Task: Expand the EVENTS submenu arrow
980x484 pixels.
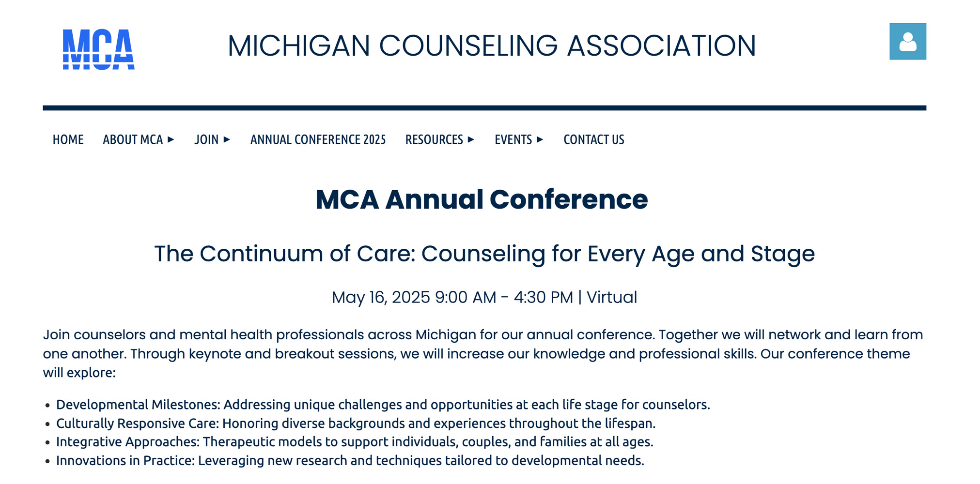Action: tap(540, 140)
